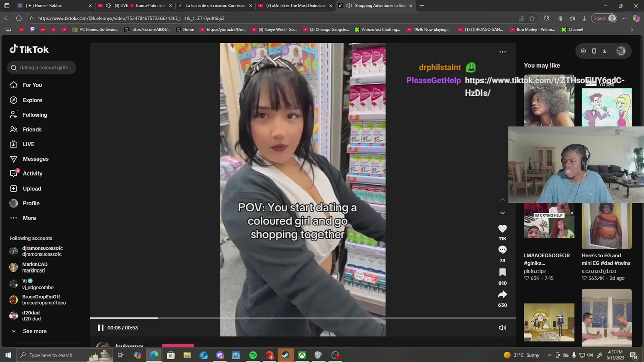Share the video with arrow icon
The height and width of the screenshot is (362, 644).
(x=502, y=294)
